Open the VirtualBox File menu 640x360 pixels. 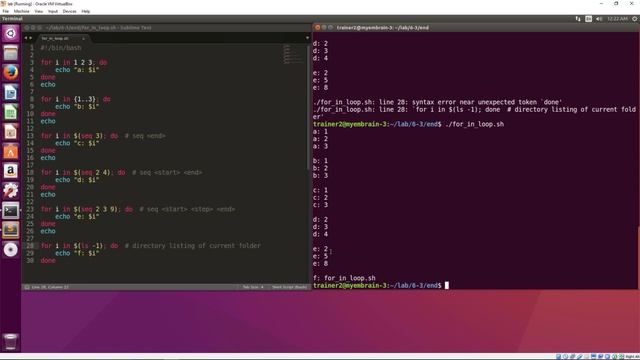point(6,11)
